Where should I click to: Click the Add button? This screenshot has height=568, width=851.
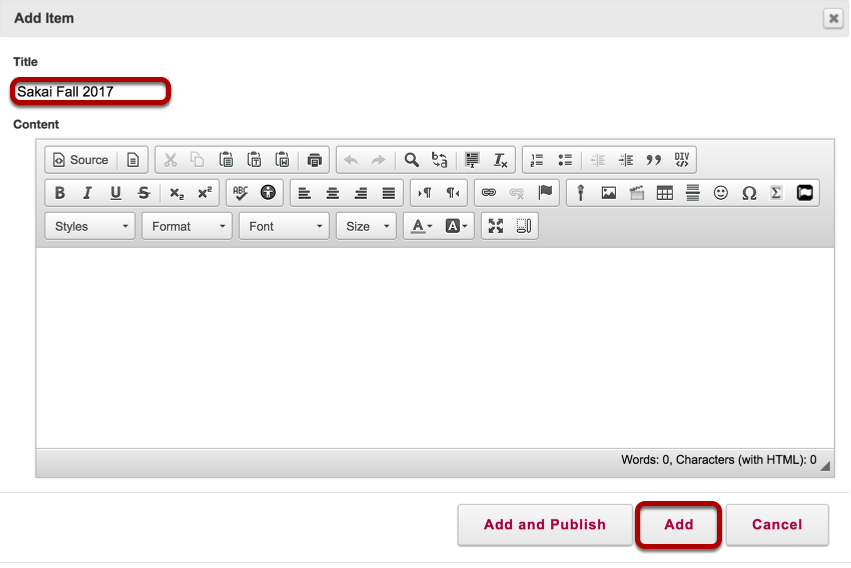679,525
